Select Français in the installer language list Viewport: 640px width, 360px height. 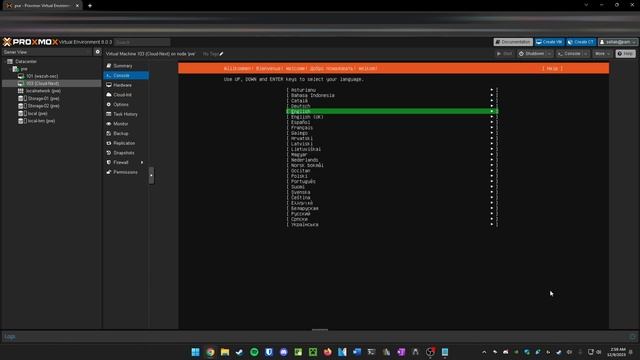(x=392, y=128)
